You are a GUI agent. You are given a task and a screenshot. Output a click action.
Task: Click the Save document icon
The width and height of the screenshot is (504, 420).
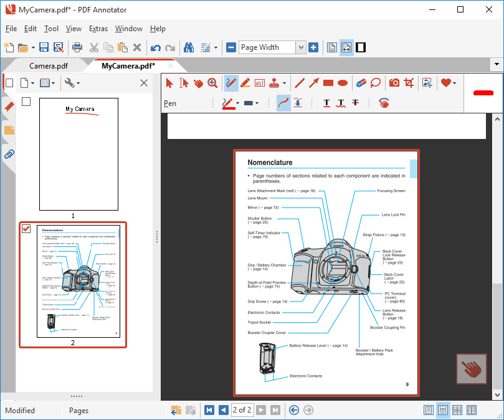coord(44,47)
